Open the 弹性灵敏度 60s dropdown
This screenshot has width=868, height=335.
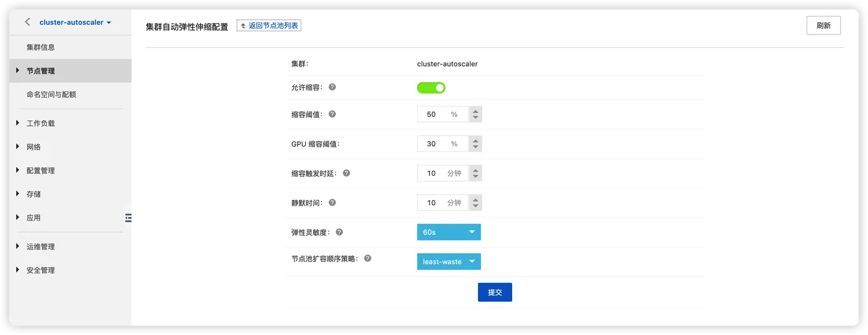(449, 232)
